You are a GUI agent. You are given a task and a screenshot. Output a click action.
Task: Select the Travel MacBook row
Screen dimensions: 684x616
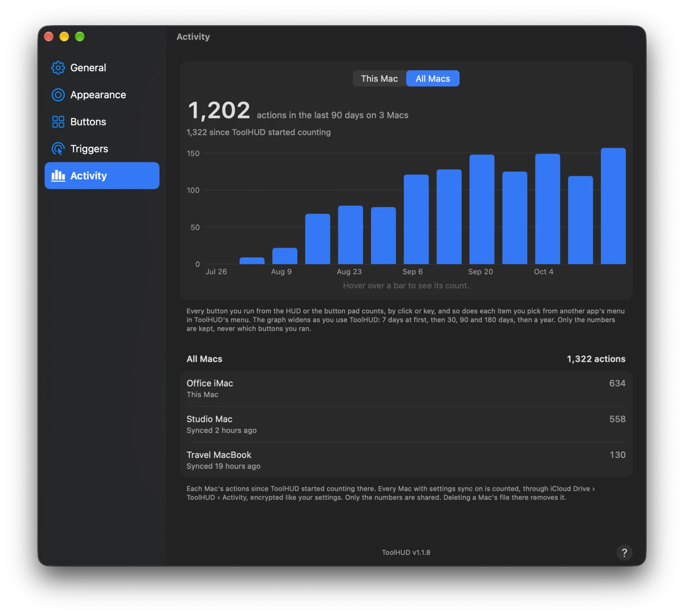tap(406, 460)
